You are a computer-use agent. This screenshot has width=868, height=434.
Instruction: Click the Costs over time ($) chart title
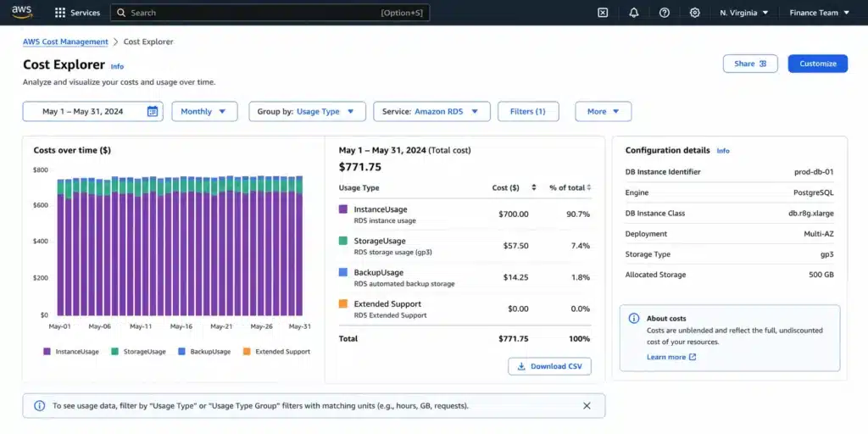[72, 150]
